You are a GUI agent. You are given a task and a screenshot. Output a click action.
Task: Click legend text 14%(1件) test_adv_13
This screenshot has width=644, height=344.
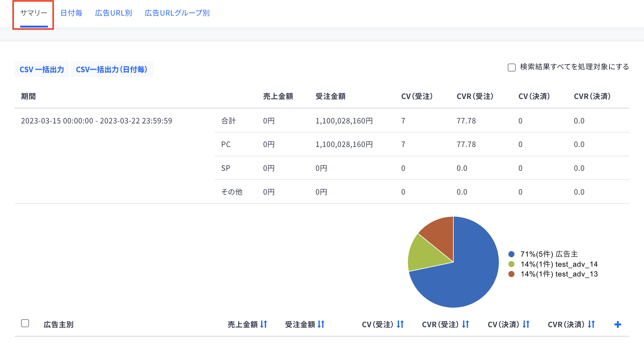tap(559, 274)
